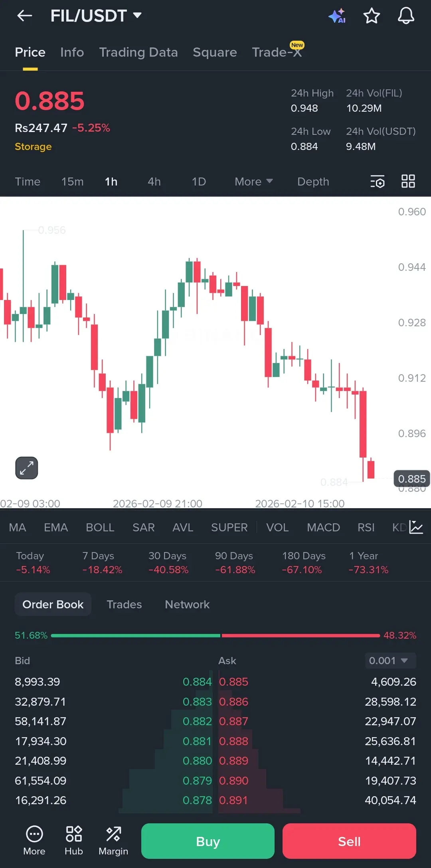Viewport: 431px width, 868px height.
Task: Toggle the EMA indicator
Action: [x=56, y=527]
